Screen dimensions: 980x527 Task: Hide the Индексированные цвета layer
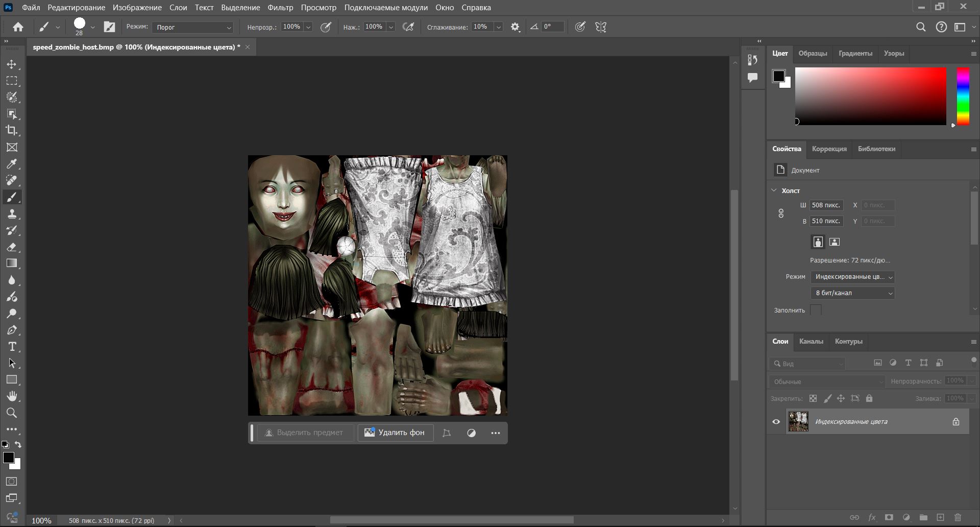(776, 422)
